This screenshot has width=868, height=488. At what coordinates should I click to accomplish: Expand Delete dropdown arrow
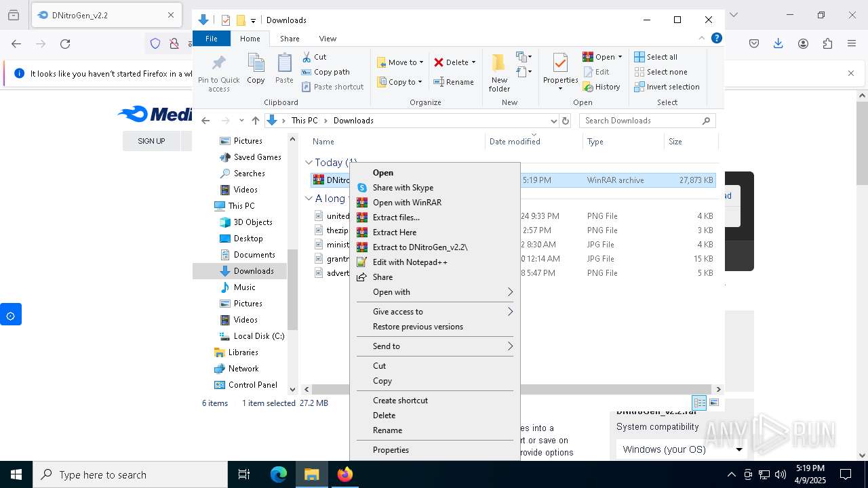(473, 62)
